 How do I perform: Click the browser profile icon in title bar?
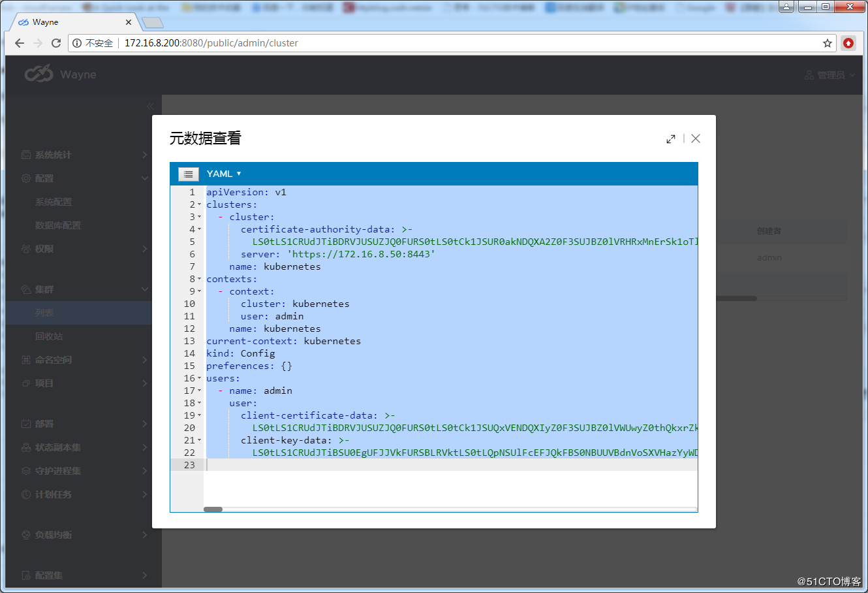click(787, 7)
